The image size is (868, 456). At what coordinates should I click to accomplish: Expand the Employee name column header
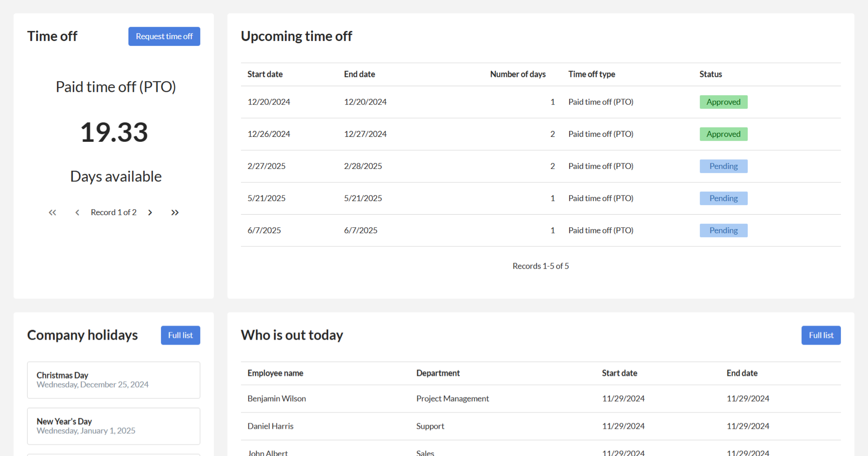point(275,373)
